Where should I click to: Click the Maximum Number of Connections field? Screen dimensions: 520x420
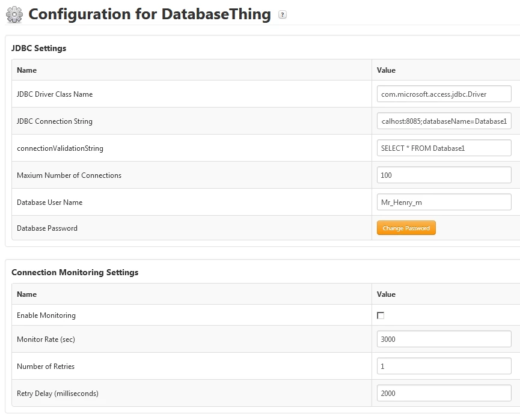(x=444, y=175)
